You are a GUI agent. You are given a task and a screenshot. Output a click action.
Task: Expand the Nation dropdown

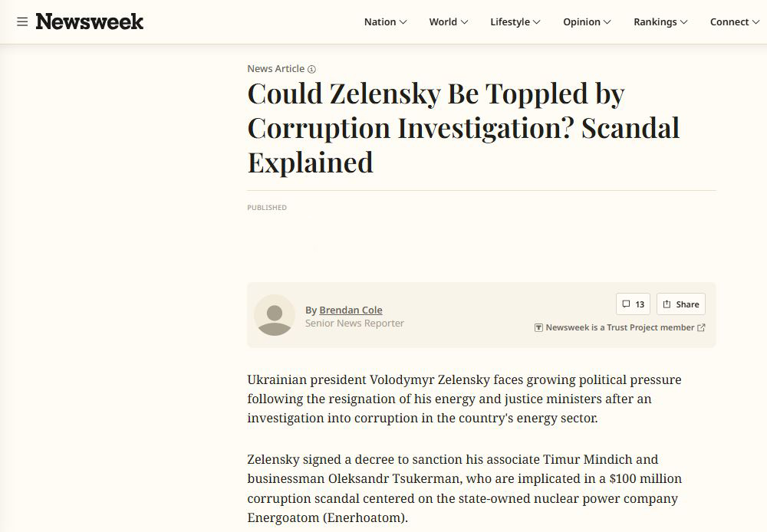point(385,22)
